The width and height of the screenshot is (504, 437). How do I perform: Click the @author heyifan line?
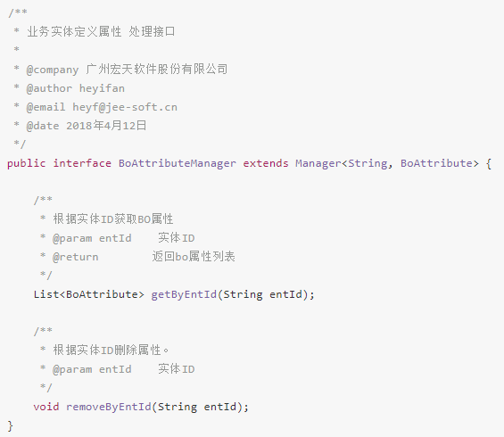[x=76, y=88]
